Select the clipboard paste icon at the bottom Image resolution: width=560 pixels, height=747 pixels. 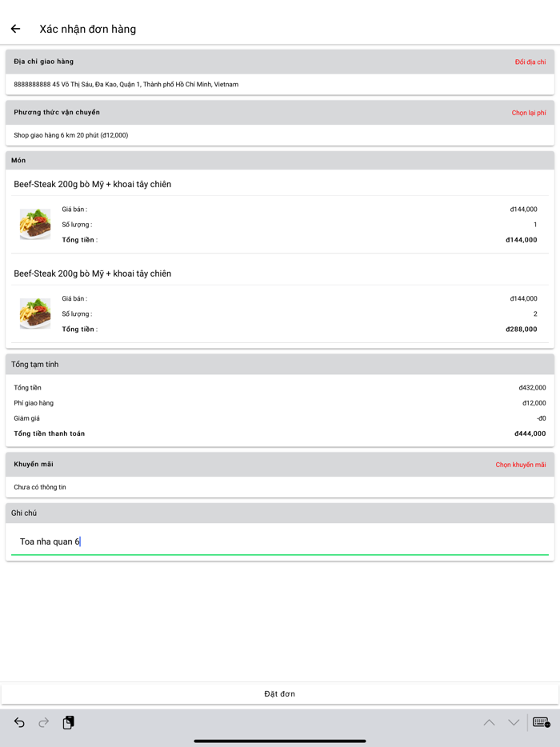pyautogui.click(x=68, y=722)
